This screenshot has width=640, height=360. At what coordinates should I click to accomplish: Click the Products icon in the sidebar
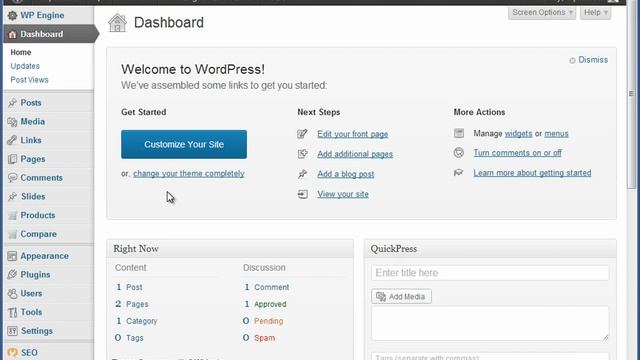pyautogui.click(x=12, y=216)
